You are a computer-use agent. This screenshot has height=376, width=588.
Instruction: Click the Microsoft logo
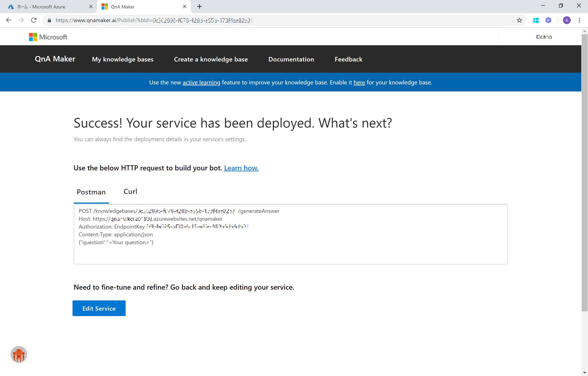48,37
